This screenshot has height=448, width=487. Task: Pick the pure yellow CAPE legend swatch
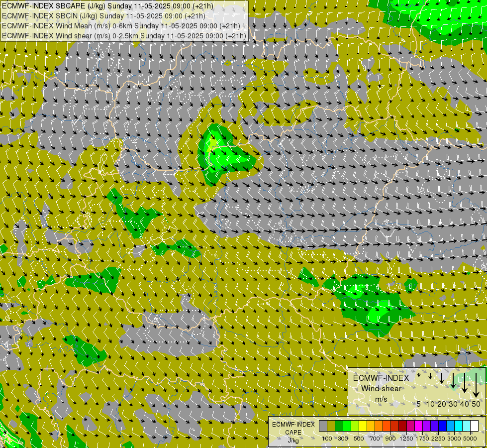pyautogui.click(x=363, y=426)
